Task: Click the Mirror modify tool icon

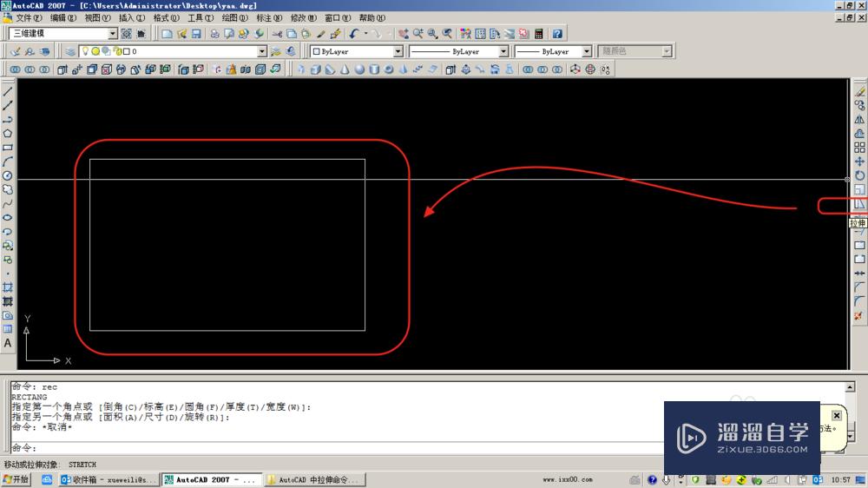Action: point(859,120)
